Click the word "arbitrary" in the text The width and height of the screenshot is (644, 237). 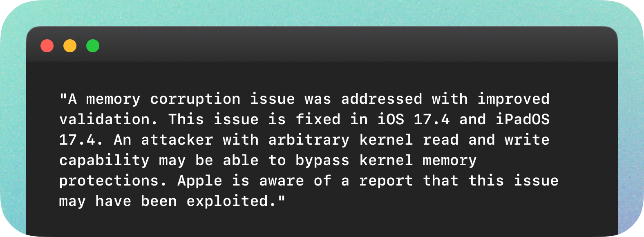[x=309, y=140]
